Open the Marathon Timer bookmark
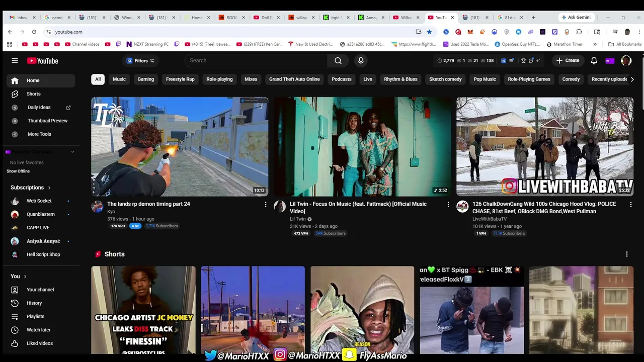This screenshot has width=644, height=362. click(565, 44)
